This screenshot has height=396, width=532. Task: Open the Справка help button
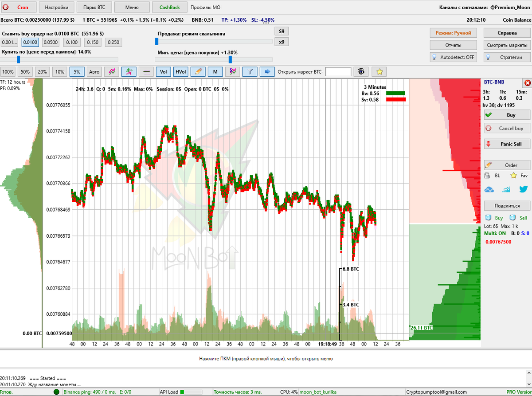[507, 33]
